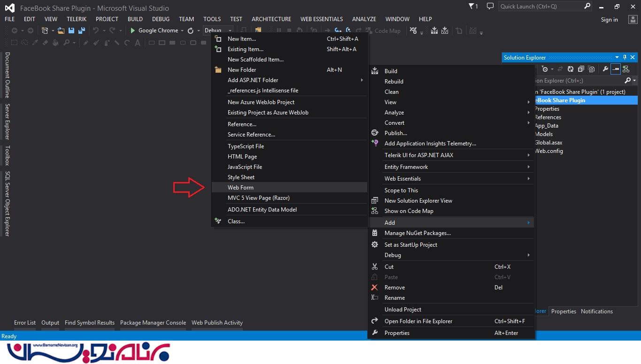
Task: Click the Save All toolbar icon
Action: [x=82, y=30]
